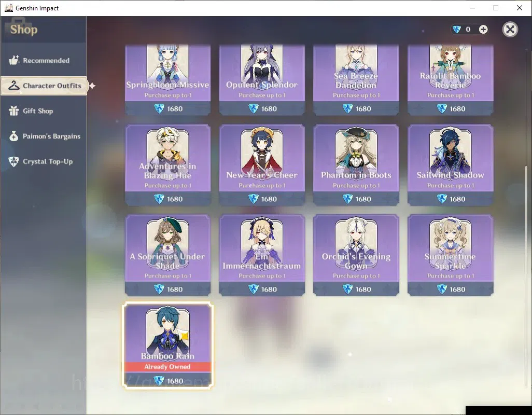Click the crystal icon beside Crystal Top-Up
This screenshot has height=415, width=532.
pyautogui.click(x=13, y=161)
